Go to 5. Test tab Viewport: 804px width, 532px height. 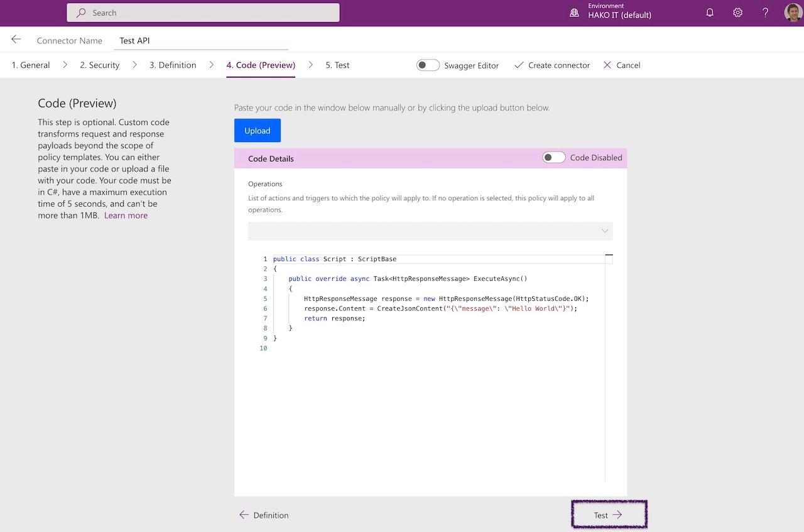click(x=337, y=65)
